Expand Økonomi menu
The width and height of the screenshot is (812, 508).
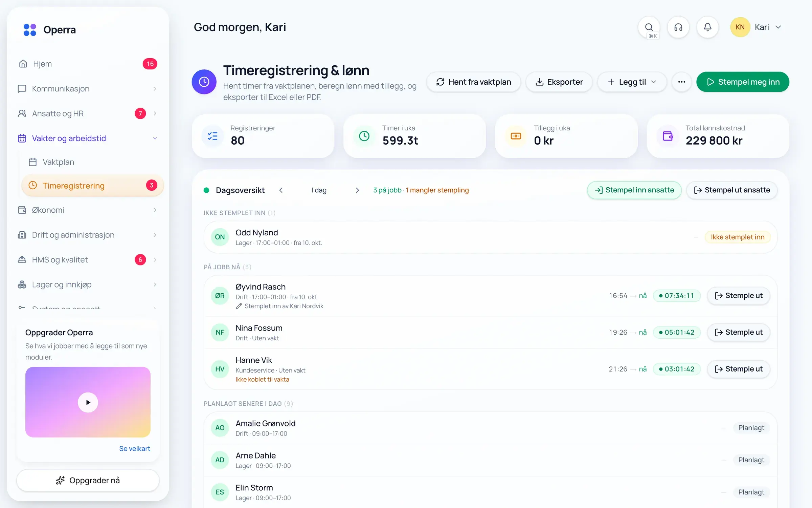pos(88,210)
